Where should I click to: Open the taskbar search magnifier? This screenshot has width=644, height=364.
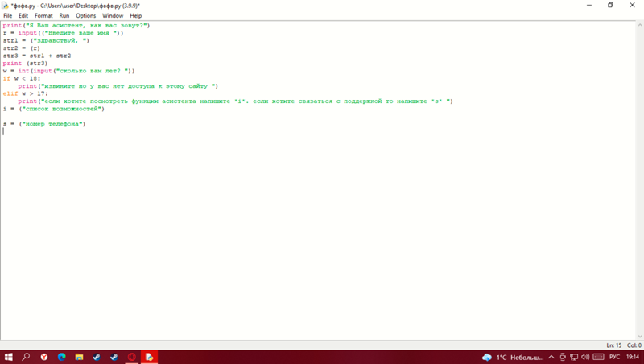(26, 357)
